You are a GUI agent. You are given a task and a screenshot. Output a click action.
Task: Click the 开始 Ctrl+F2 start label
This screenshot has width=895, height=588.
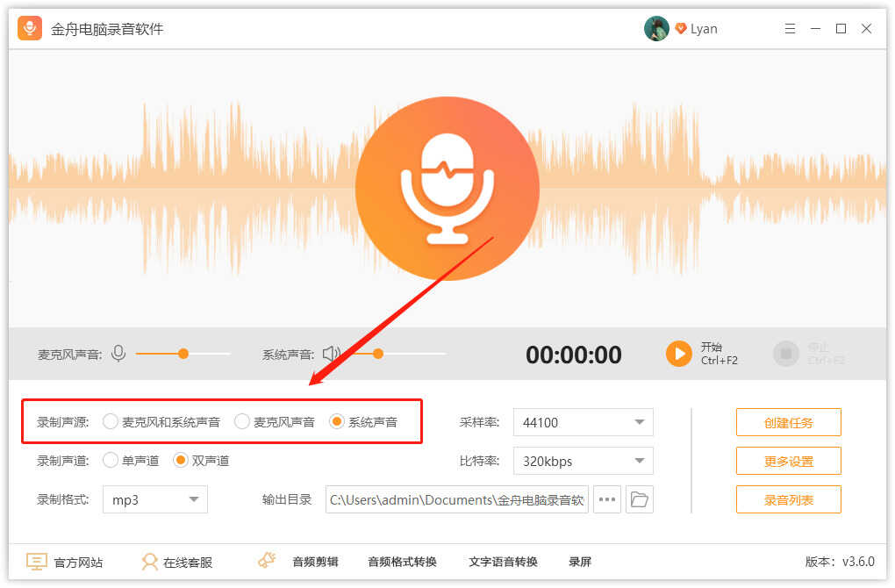click(720, 354)
